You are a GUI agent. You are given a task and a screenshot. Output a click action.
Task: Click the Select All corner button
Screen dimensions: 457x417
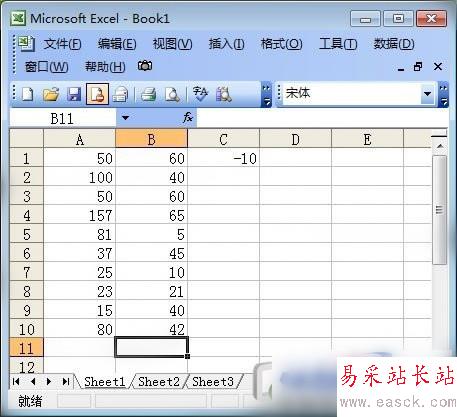click(x=27, y=139)
